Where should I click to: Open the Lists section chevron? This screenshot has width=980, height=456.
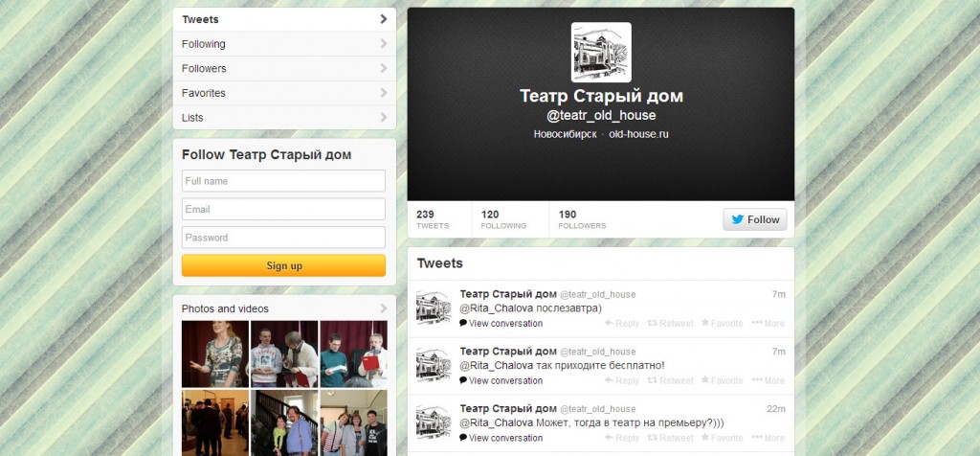click(x=383, y=117)
